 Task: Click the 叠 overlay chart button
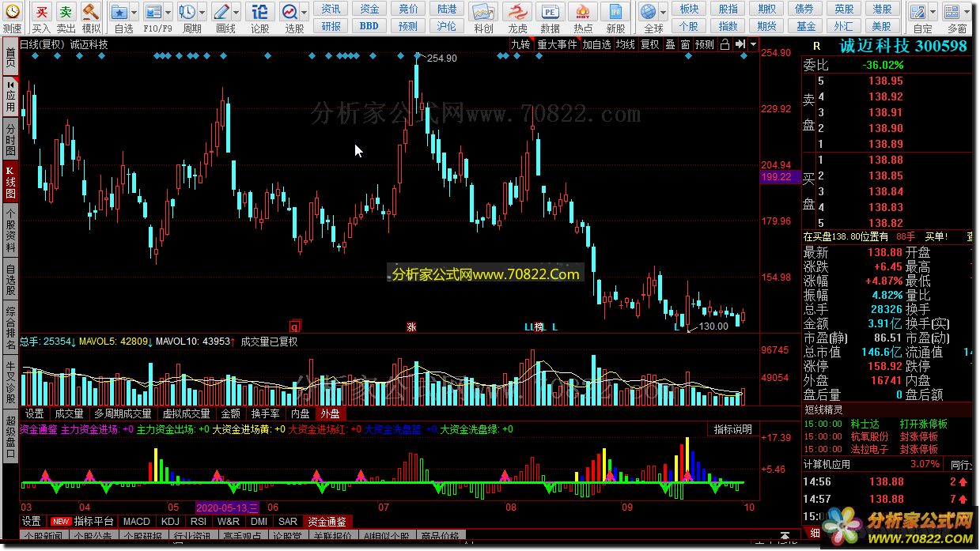tap(670, 44)
